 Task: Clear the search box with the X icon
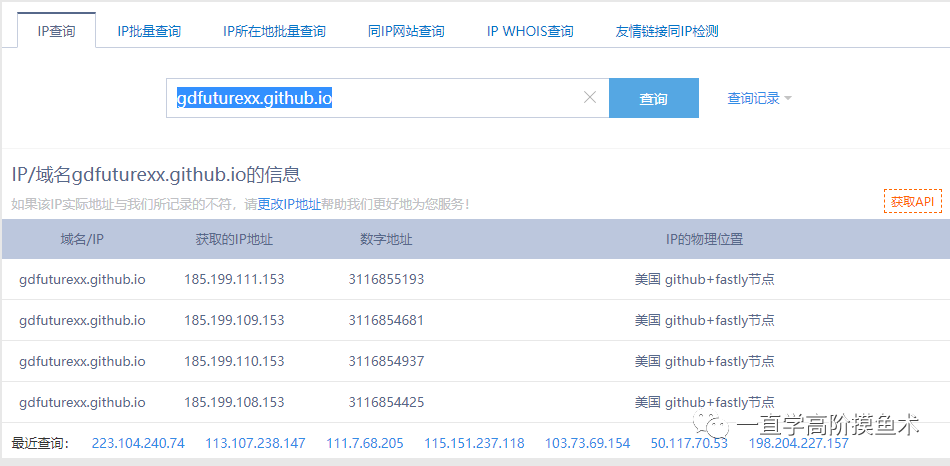pyautogui.click(x=590, y=97)
